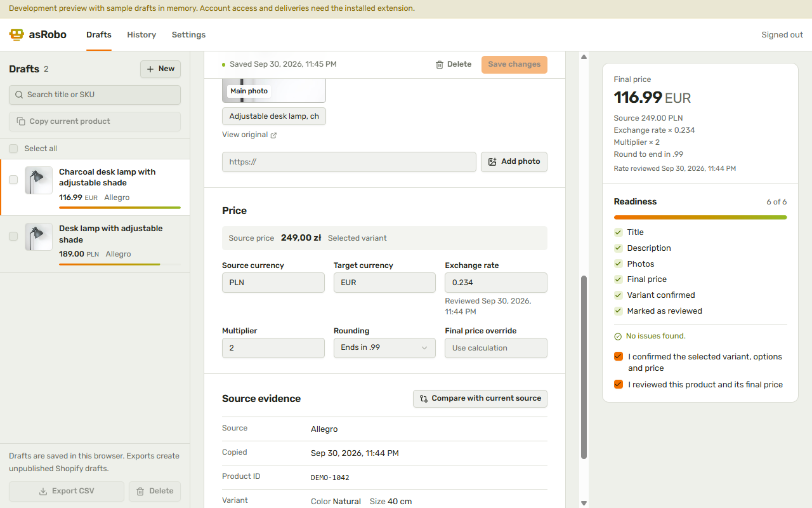This screenshot has height=508, width=812.
Task: Click the image icon in Add photo button
Action: [x=492, y=162]
